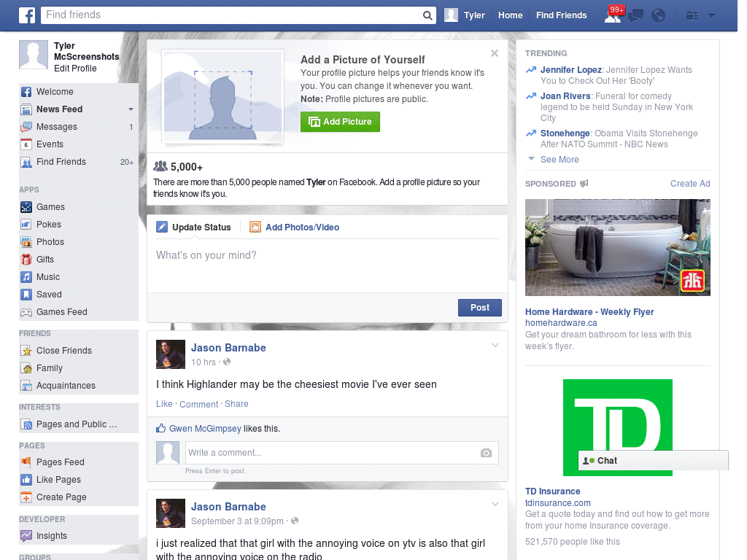Open the account dropdown arrow in top bar

(x=712, y=16)
